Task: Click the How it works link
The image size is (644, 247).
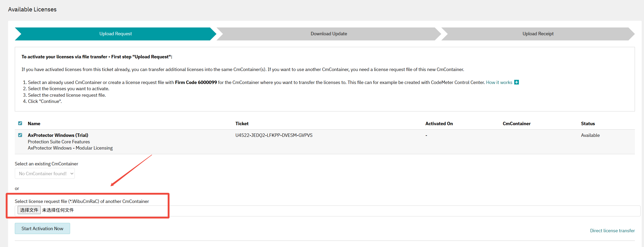Action: click(499, 82)
